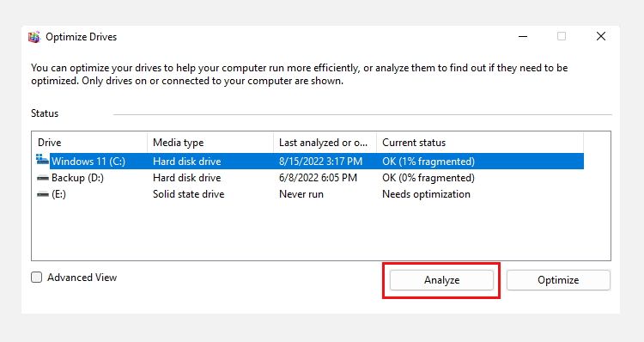The image size is (644, 342).
Task: Click the Analyze button
Action: [441, 280]
